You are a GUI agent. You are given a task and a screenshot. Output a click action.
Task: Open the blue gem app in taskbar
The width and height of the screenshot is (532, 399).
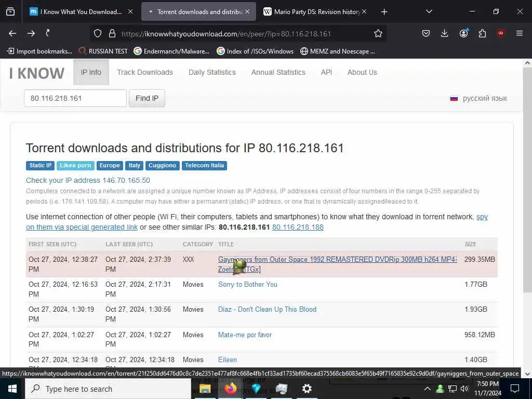(x=256, y=389)
